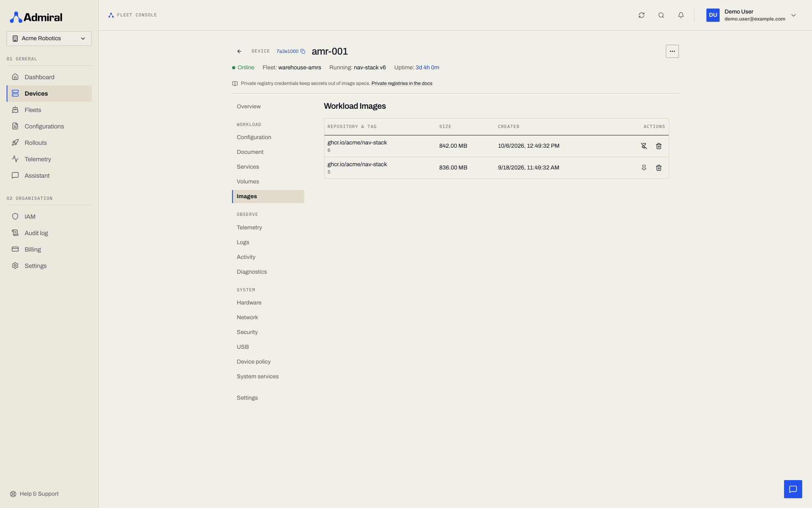Open Workload Configuration section
Image resolution: width=812 pixels, height=508 pixels.
click(x=268, y=137)
